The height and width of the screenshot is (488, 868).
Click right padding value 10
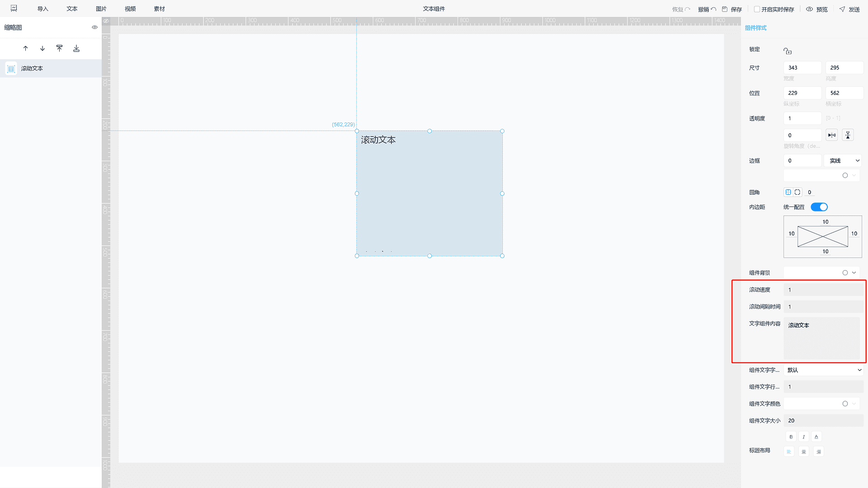pyautogui.click(x=854, y=234)
